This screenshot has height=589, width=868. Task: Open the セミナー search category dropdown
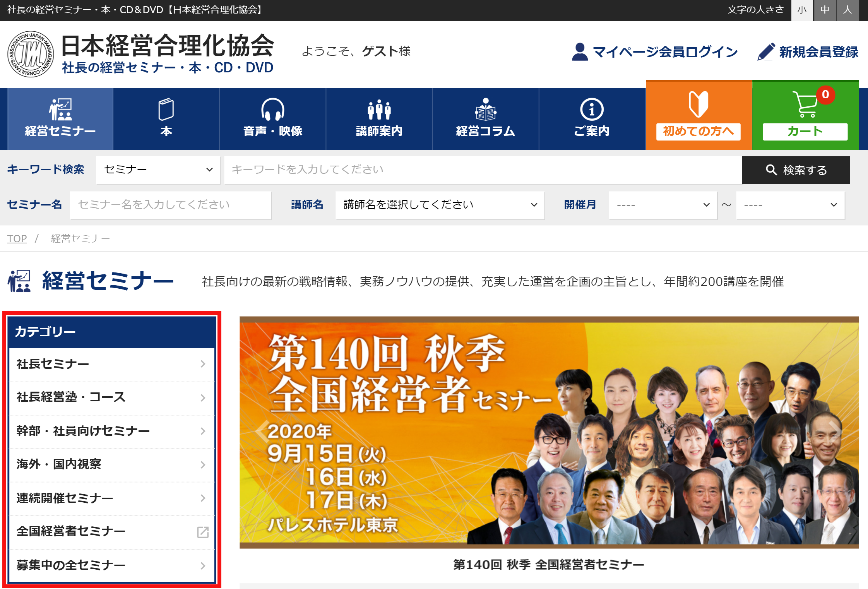[x=158, y=170]
